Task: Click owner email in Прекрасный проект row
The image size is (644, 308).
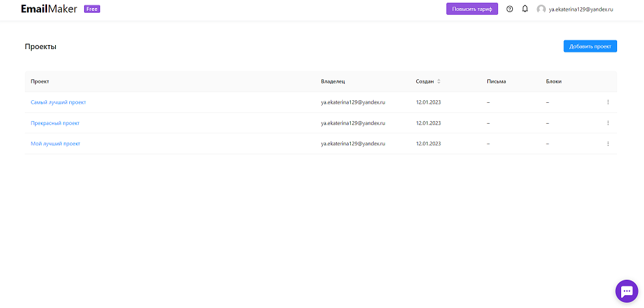Action: [353, 123]
